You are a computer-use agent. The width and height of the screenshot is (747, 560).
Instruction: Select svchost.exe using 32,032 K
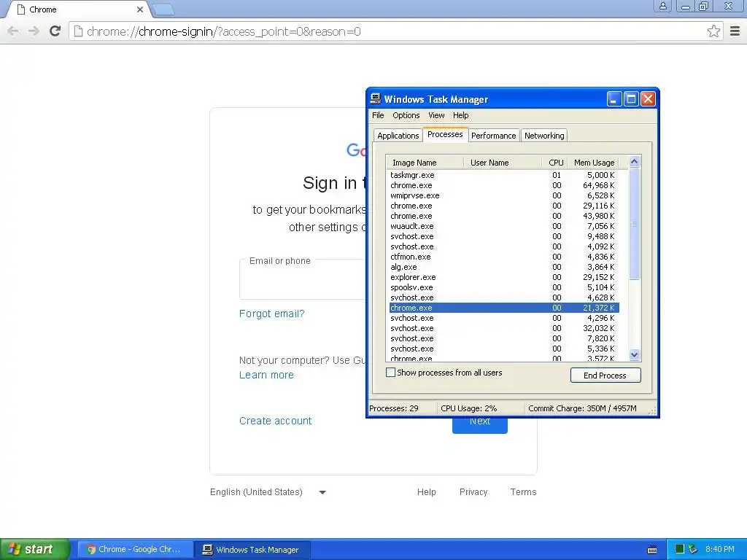504,328
